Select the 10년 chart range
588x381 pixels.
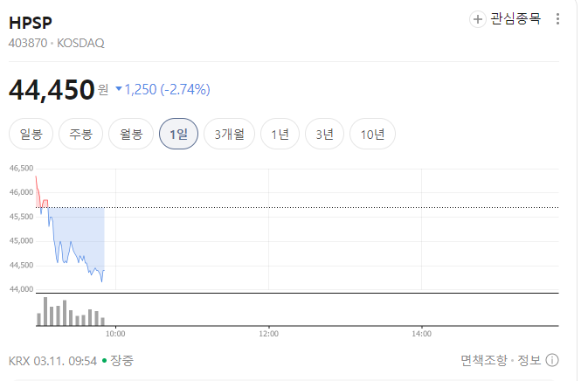click(372, 134)
